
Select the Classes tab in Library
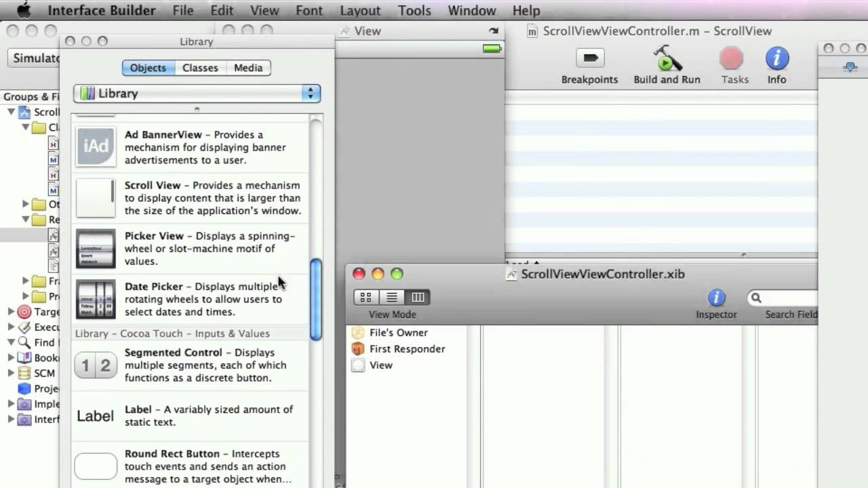(x=200, y=68)
